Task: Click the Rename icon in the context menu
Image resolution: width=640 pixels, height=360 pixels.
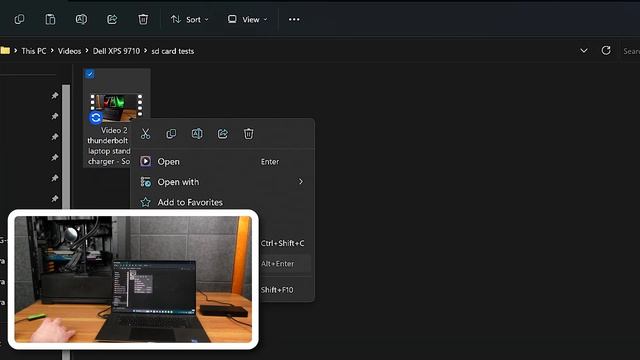Action: click(197, 133)
